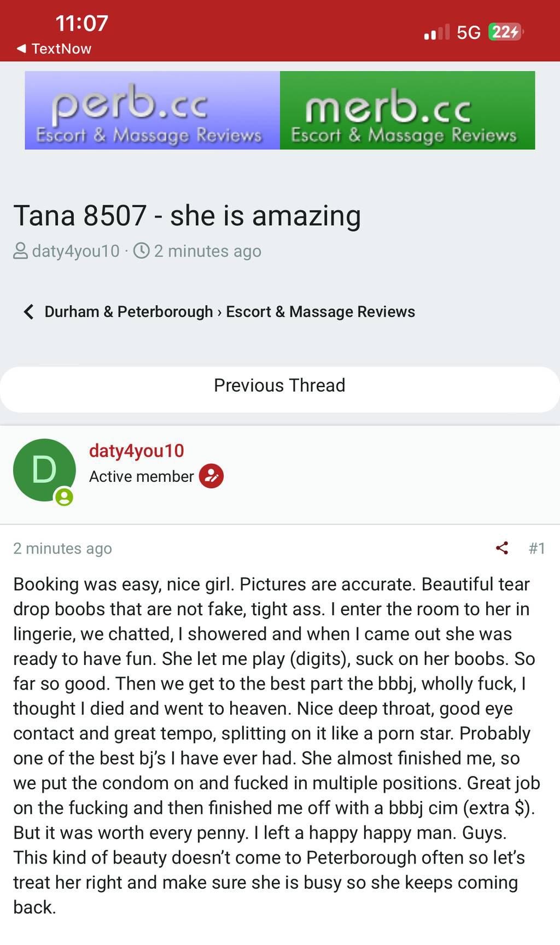Click the thread title heading
560x945 pixels.
(x=186, y=215)
